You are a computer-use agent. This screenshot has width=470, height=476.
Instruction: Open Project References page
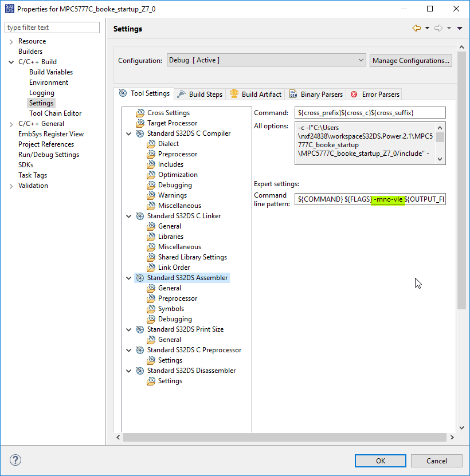[46, 144]
